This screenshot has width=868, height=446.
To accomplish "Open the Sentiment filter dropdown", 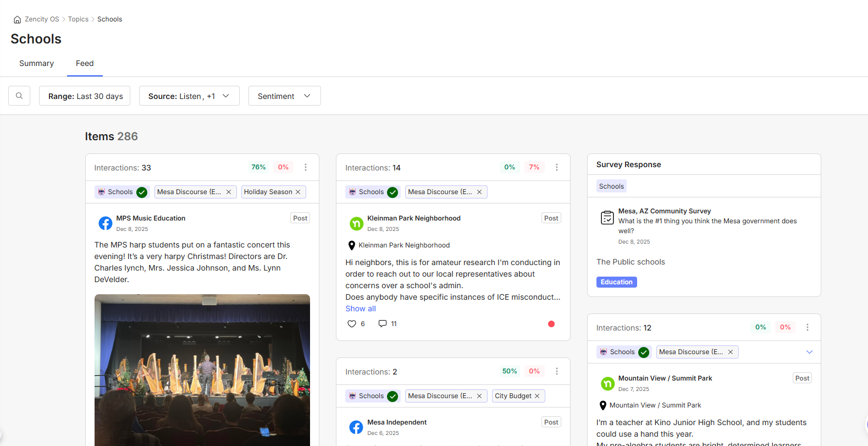I will click(284, 96).
